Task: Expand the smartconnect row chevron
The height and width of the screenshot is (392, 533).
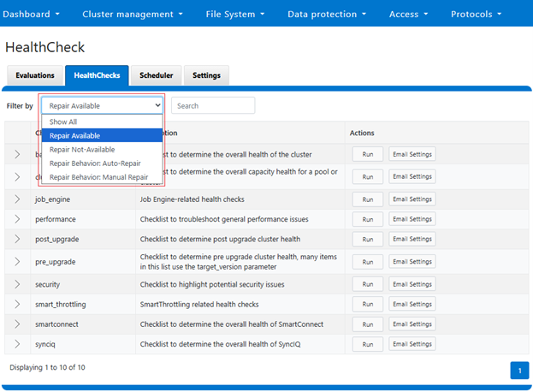Action: point(17,324)
